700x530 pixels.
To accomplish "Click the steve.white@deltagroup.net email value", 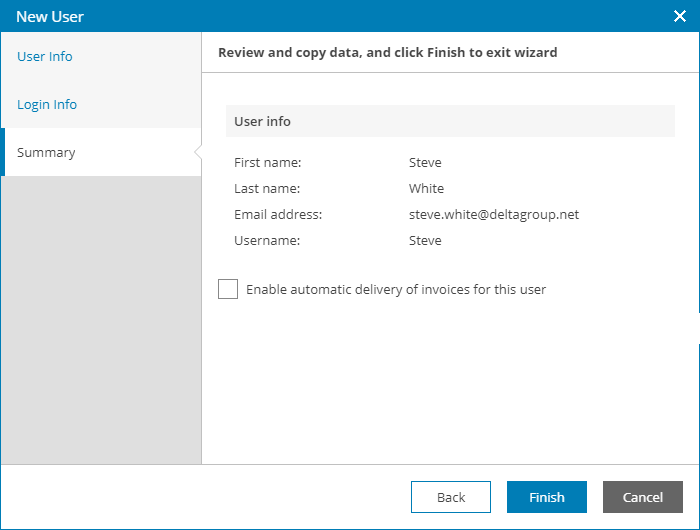I will [494, 215].
